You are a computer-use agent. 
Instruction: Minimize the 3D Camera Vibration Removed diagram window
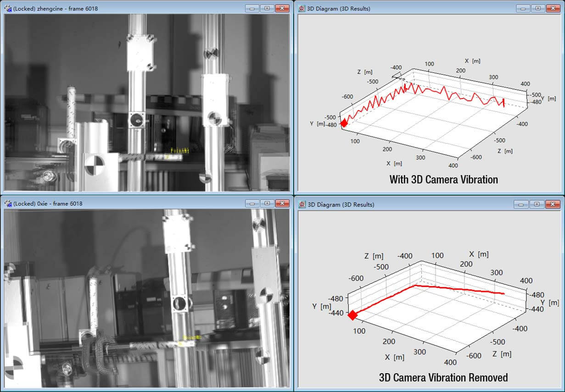523,204
